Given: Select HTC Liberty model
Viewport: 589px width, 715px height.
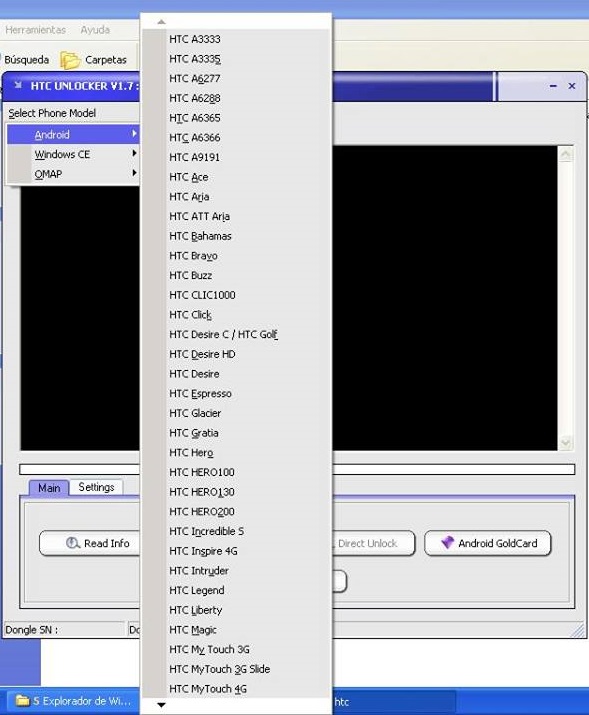Looking at the screenshot, I should click(x=236, y=610).
